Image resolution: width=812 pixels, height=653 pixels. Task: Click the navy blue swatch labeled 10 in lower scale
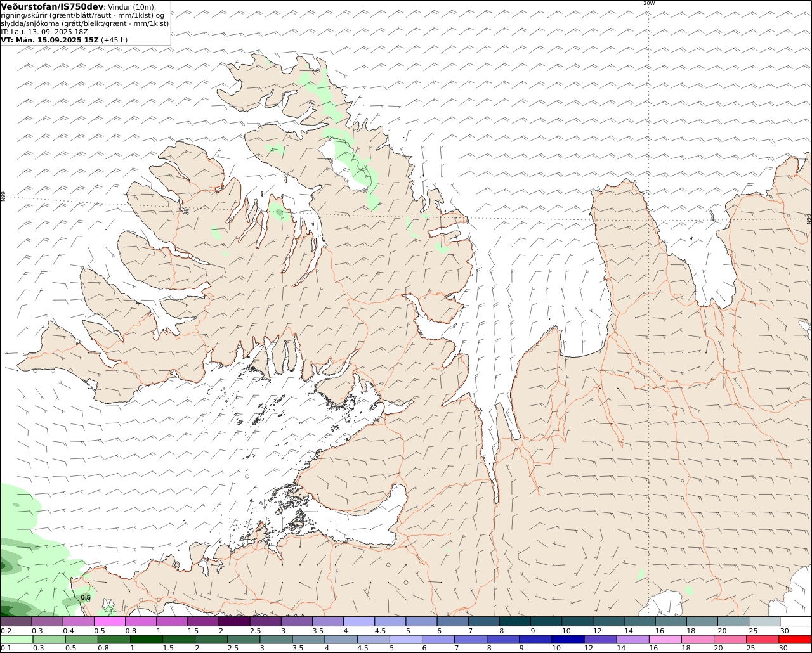pyautogui.click(x=568, y=640)
